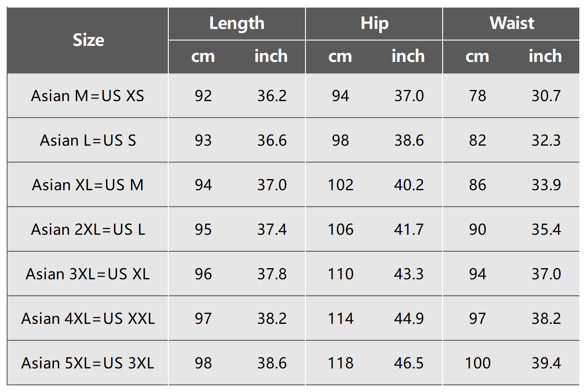Click the 100 waist cm value

tap(478, 363)
